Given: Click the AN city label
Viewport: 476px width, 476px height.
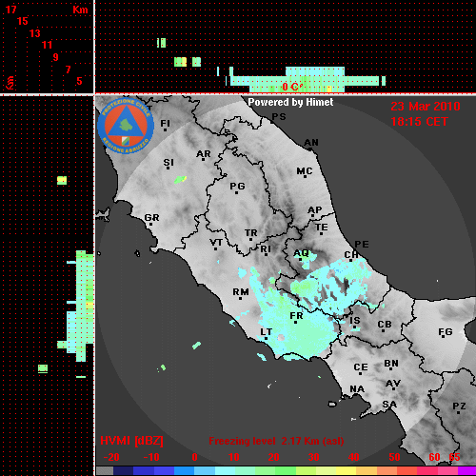Looking at the screenshot, I should pos(311,143).
